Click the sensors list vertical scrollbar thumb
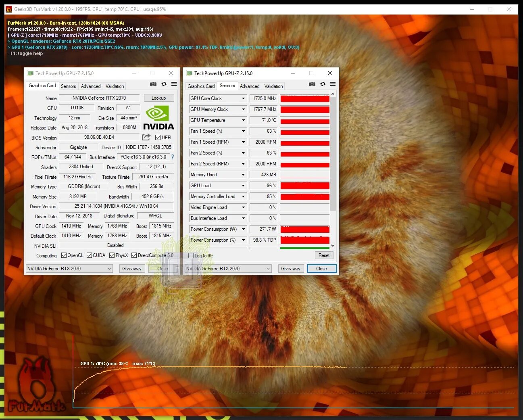523x420 pixels. (333, 154)
